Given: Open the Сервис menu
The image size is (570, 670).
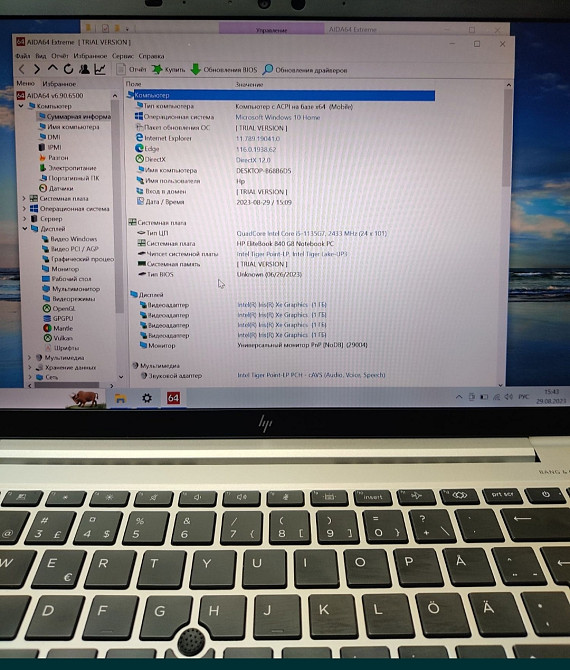Looking at the screenshot, I should 123,56.
